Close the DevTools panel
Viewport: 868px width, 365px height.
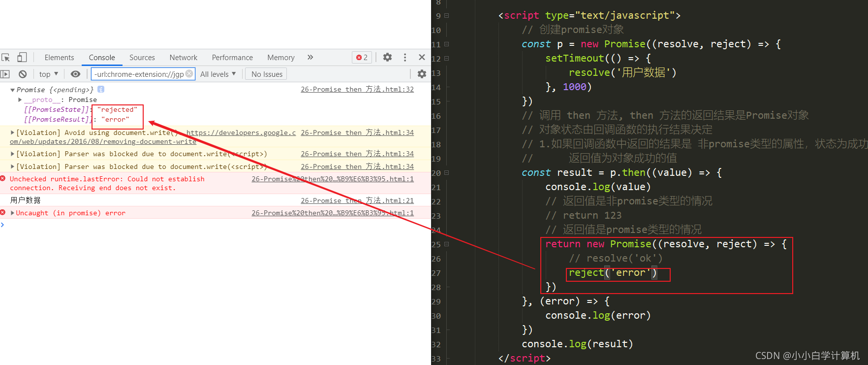click(x=422, y=57)
